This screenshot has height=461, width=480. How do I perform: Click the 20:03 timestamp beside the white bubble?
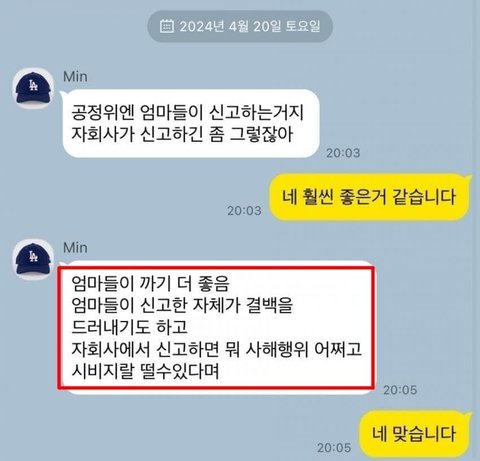point(343,153)
